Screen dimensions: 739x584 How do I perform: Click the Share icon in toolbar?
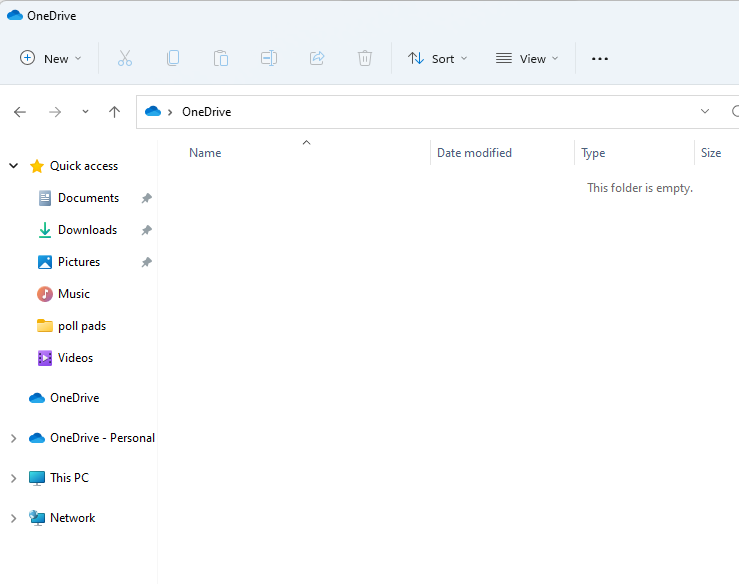pyautogui.click(x=317, y=58)
